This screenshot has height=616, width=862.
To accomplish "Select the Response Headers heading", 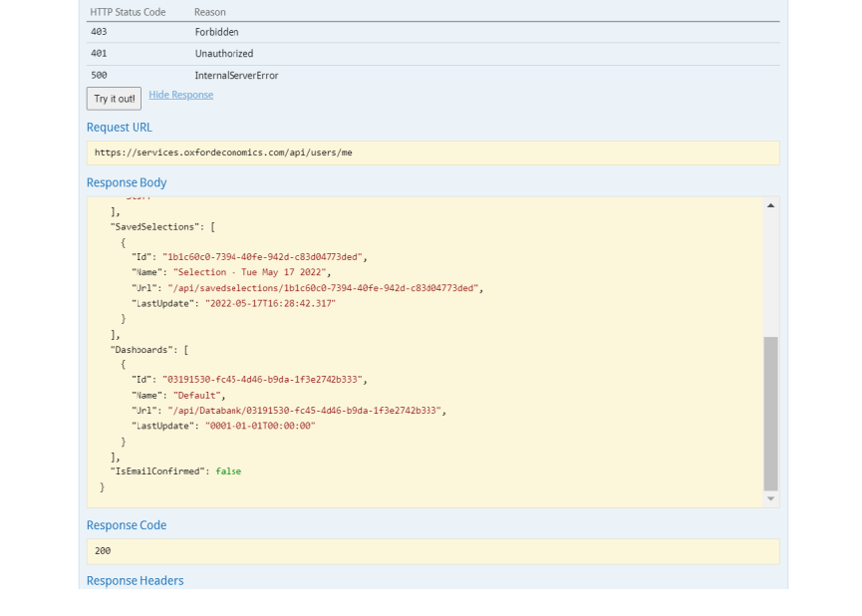I will [x=135, y=580].
